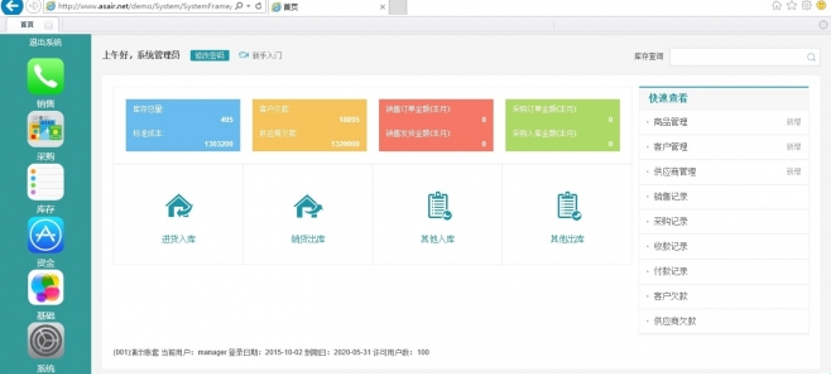Click the 销货出库 label
This screenshot has height=374, width=837.
click(309, 239)
